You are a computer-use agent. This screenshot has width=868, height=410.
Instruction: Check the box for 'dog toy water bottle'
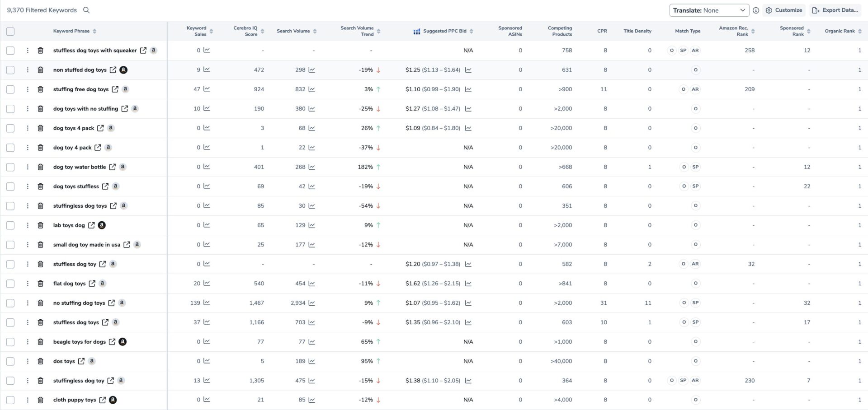(x=10, y=167)
